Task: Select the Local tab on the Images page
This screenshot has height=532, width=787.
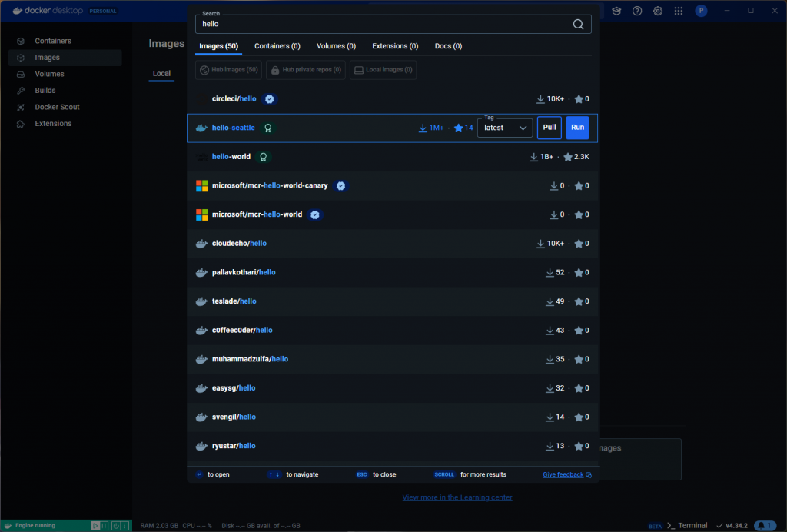Action: pos(161,74)
